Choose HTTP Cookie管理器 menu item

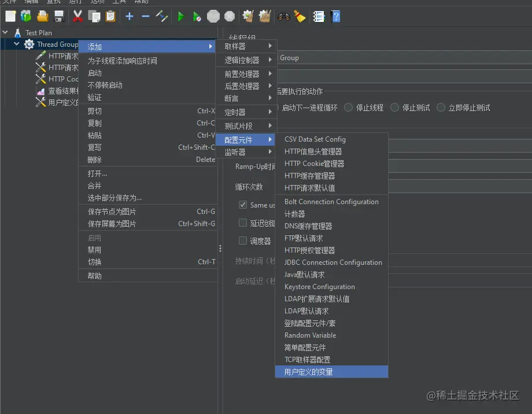point(331,164)
